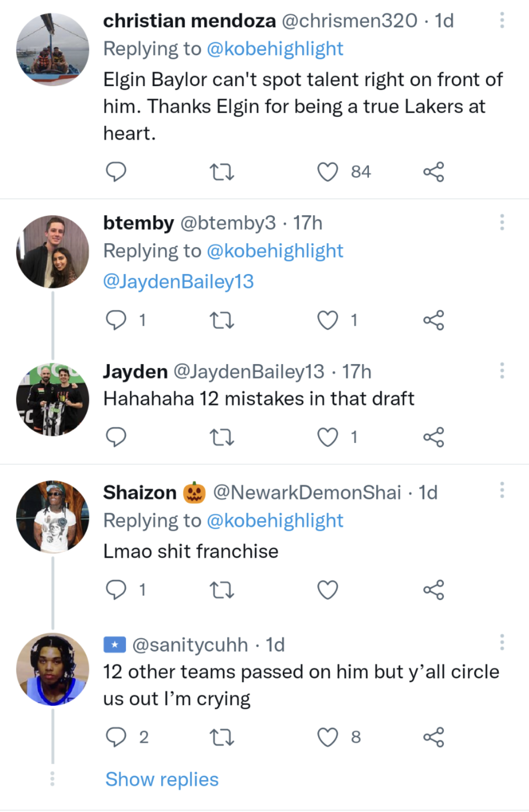Reply to Shaizon's tweet
Viewport: 529px width, 812px height.
click(x=116, y=590)
